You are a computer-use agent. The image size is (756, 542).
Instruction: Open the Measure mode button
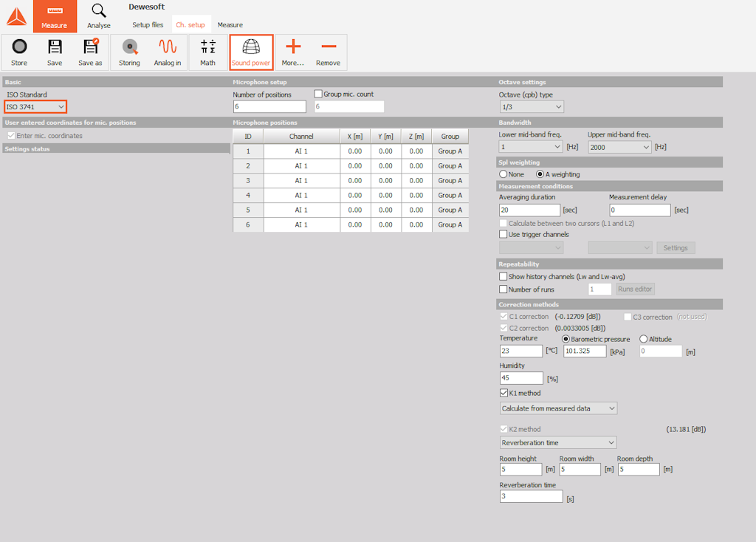pos(55,16)
